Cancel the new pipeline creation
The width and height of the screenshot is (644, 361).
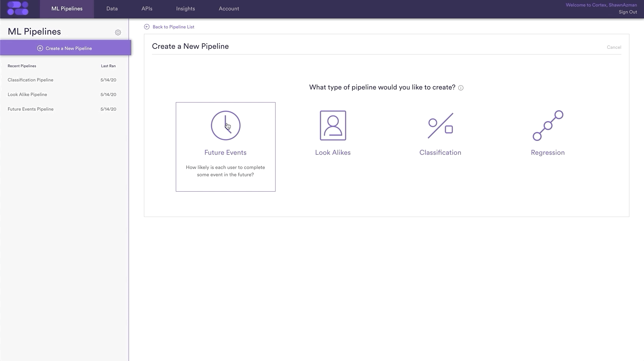614,47
